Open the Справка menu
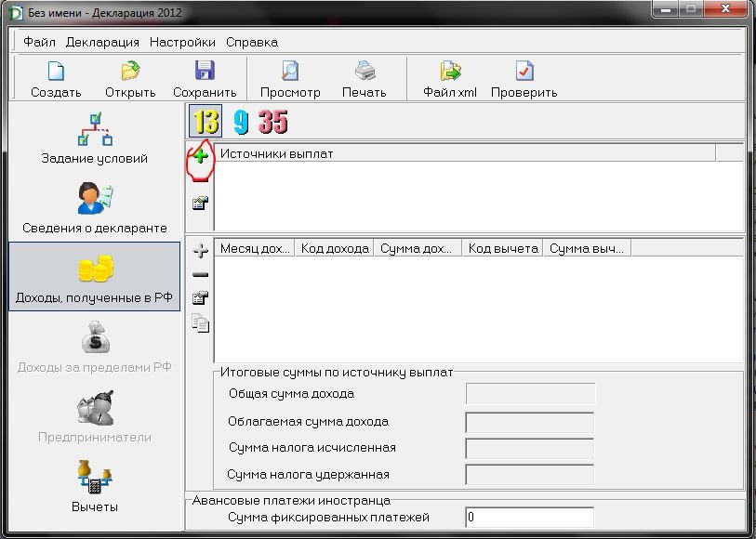This screenshot has width=756, height=539. click(252, 43)
